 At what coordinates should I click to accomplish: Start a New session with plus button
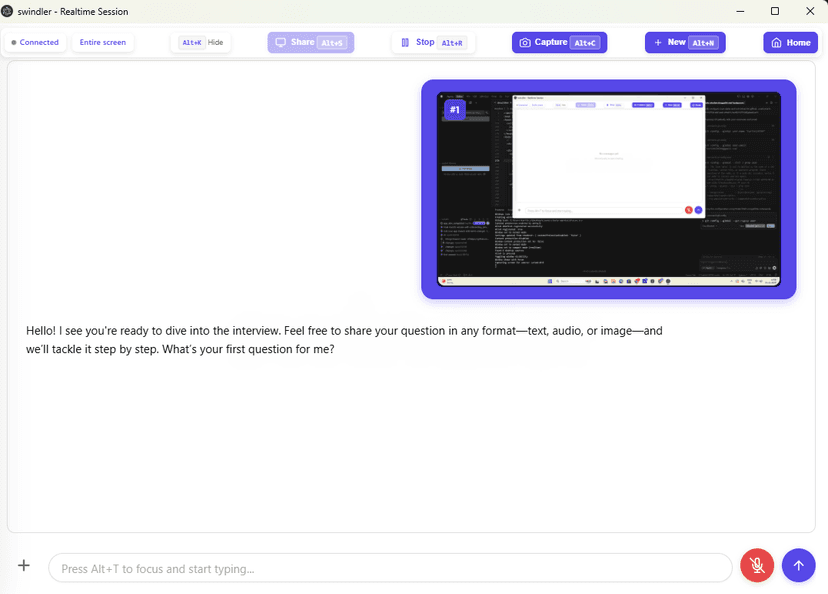(685, 43)
